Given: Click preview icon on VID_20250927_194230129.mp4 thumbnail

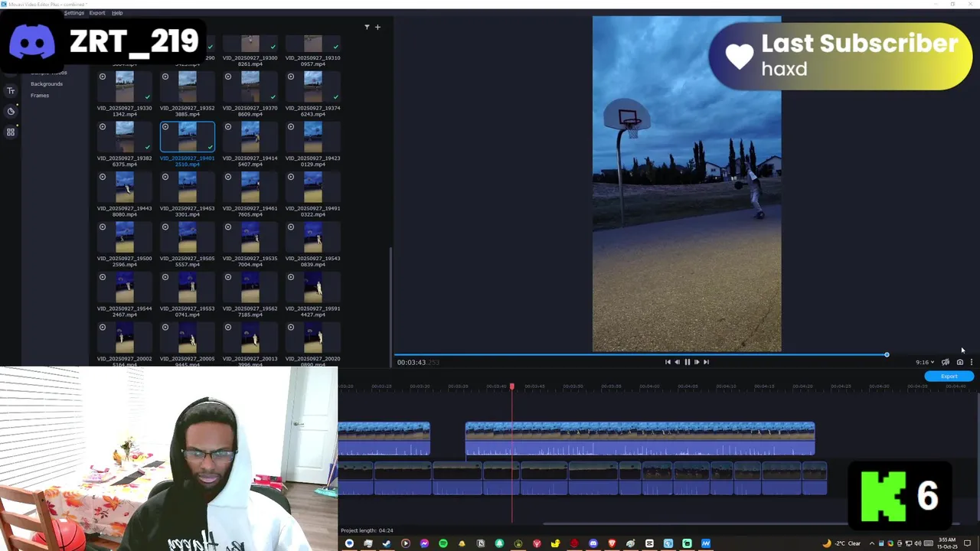Looking at the screenshot, I should click(291, 127).
